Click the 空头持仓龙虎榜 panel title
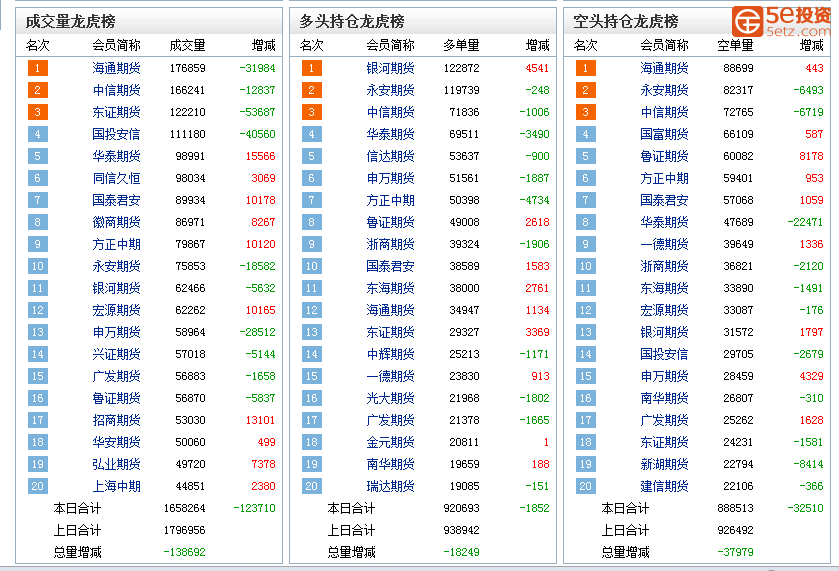839x571 pixels. coord(626,21)
